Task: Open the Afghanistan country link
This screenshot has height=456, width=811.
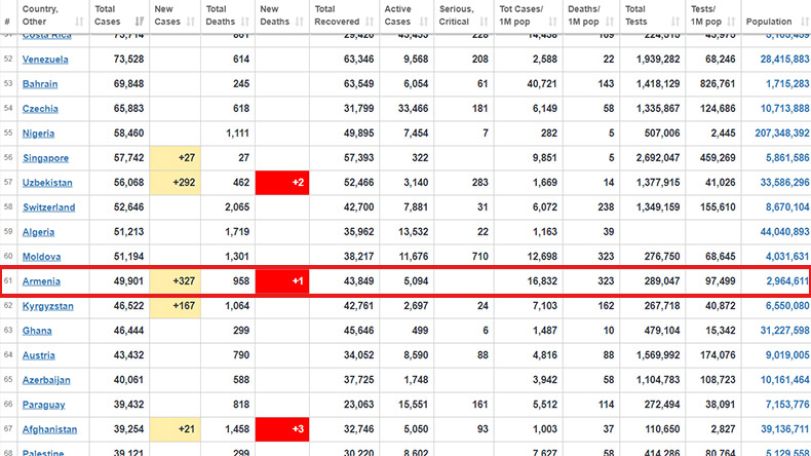Action: click(x=50, y=430)
